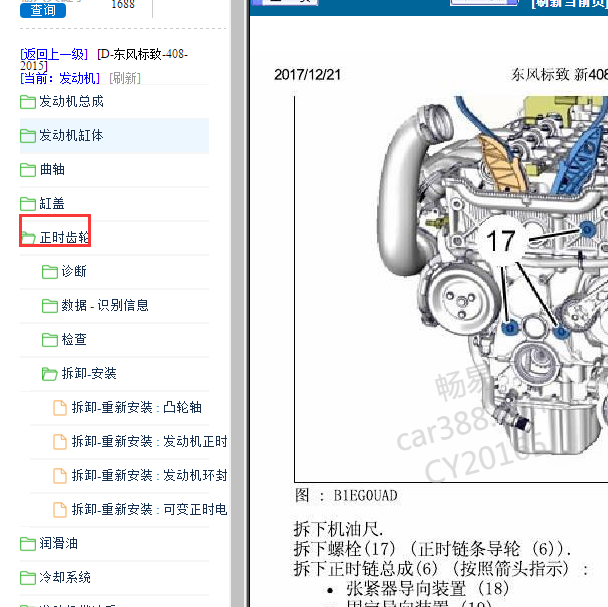608x607 pixels.
Task: Expand the 检查 subfolder
Action: click(x=74, y=339)
